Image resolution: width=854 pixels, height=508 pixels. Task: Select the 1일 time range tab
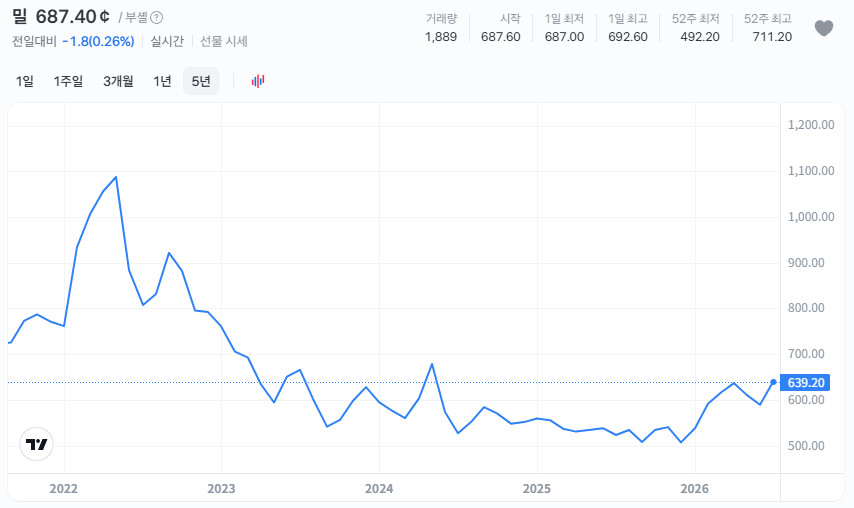[x=25, y=81]
